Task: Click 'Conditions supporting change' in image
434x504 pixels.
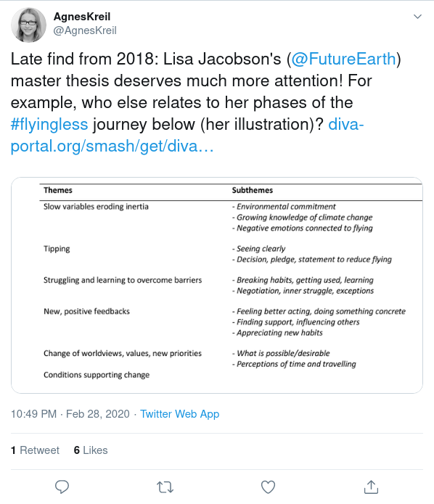Action: pos(97,375)
